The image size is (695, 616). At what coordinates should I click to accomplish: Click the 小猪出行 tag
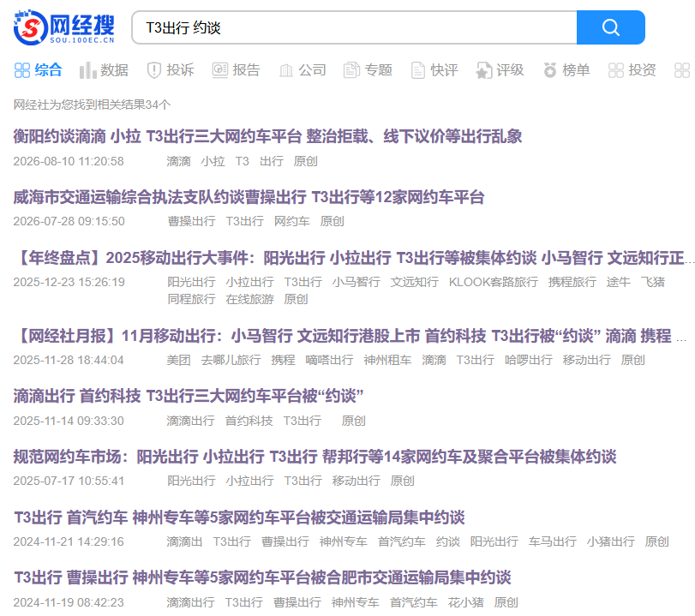coord(611,541)
